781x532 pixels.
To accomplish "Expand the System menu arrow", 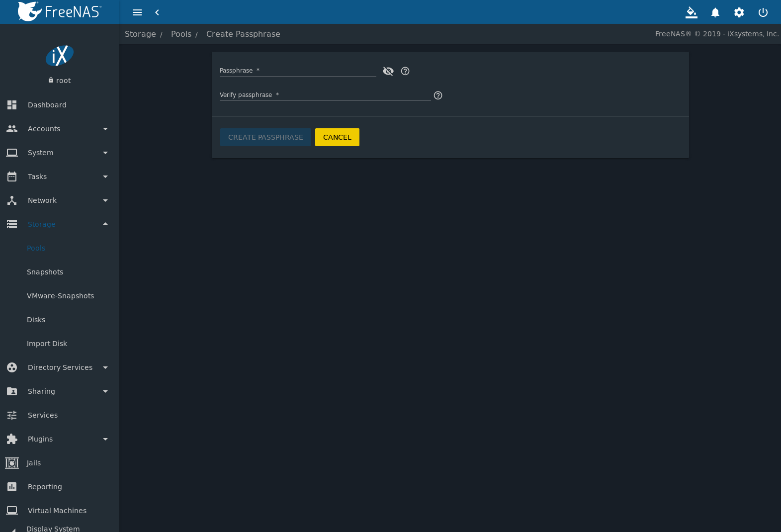I will [x=105, y=153].
